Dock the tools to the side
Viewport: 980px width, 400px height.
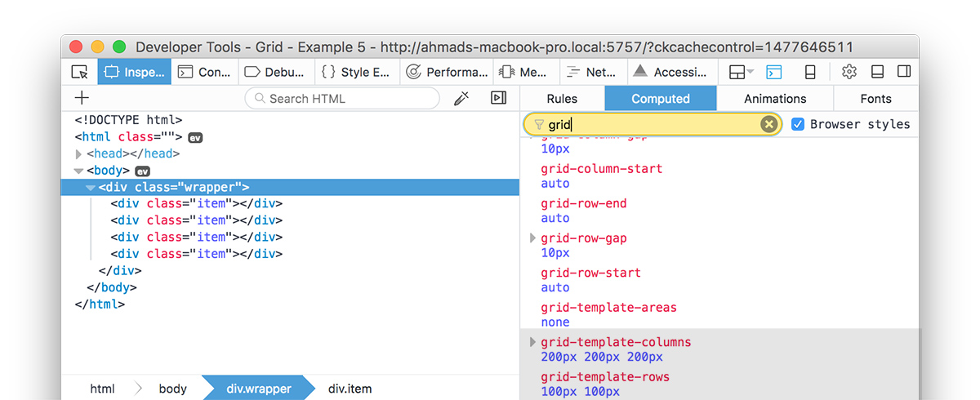(904, 72)
